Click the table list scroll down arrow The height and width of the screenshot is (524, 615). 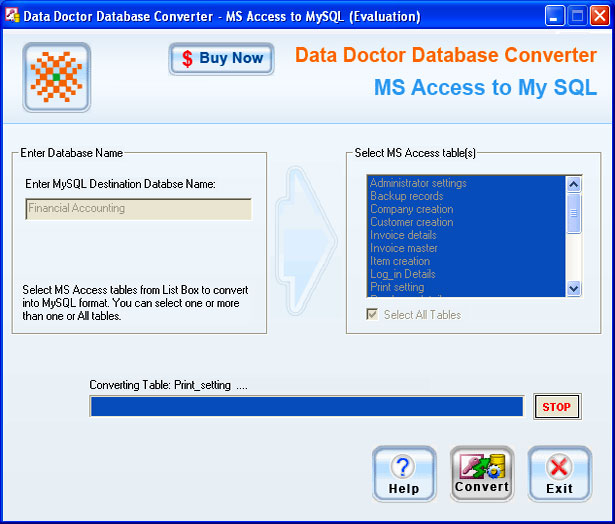[573, 289]
